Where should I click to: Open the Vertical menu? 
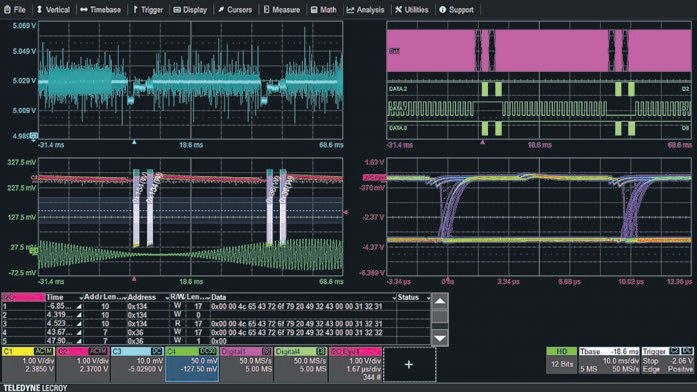pos(53,9)
